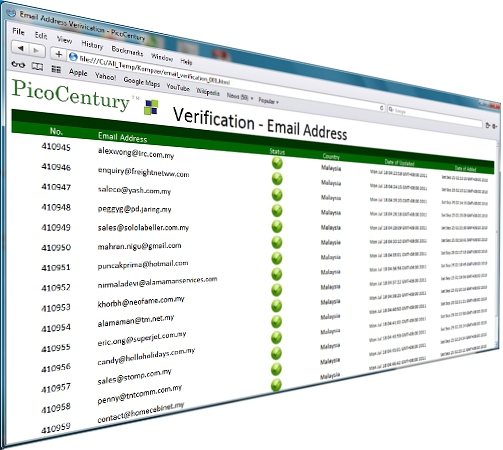The width and height of the screenshot is (503, 450).
Task: Click row number 410959
Action: tap(56, 428)
